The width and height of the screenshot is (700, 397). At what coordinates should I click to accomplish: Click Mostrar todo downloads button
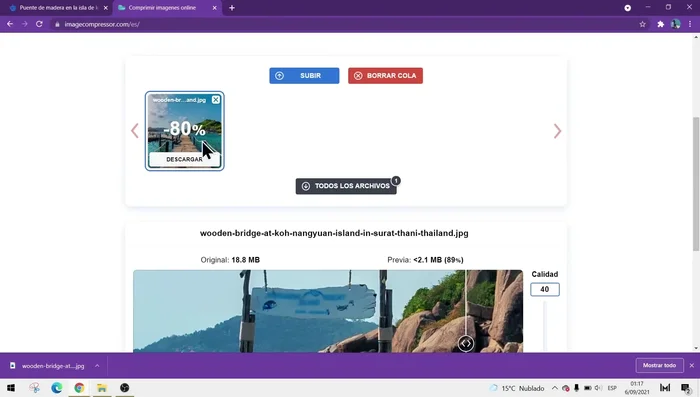(659, 365)
